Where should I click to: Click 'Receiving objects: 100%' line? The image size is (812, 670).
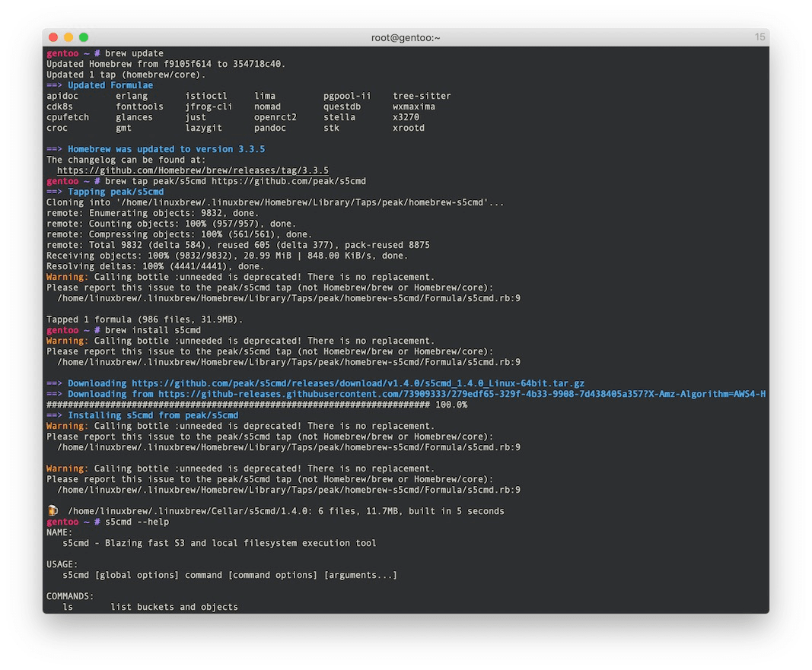(227, 256)
